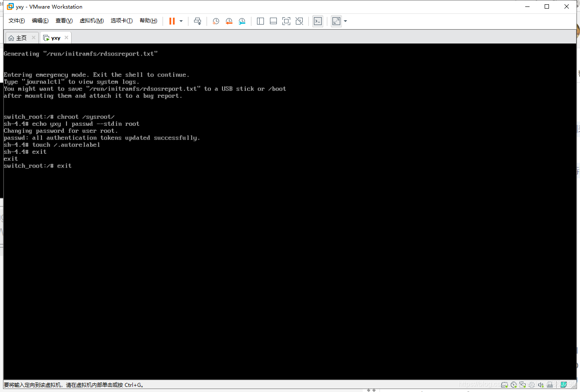Switch to Unity mode
The width and height of the screenshot is (580, 392).
pyautogui.click(x=299, y=21)
